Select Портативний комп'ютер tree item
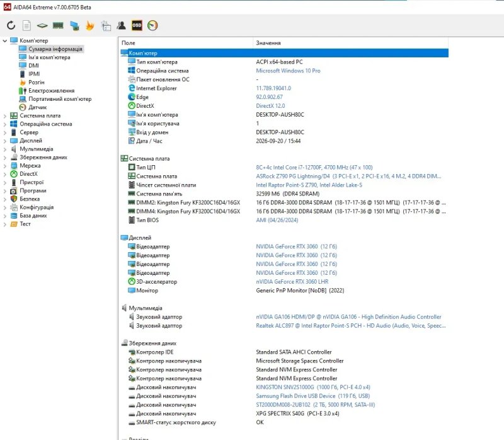 (60, 99)
